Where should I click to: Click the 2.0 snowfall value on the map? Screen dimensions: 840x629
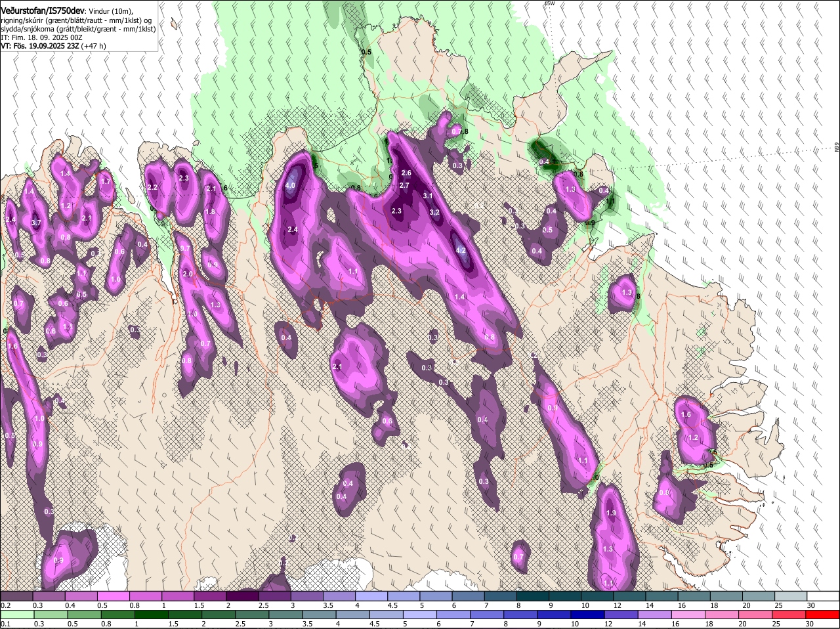point(187,274)
